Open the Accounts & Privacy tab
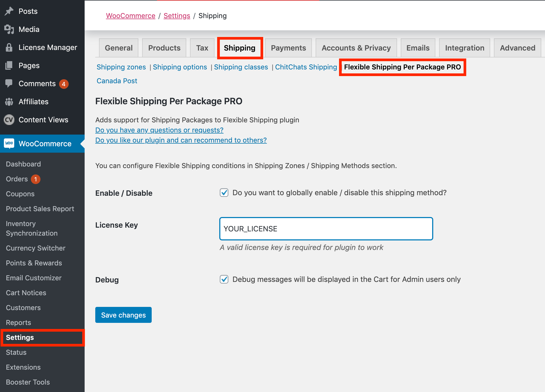The height and width of the screenshot is (392, 545). (356, 48)
